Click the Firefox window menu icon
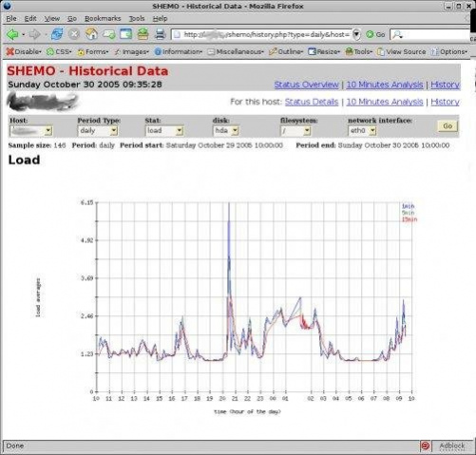Screen dimensions: 476x455 (8, 6)
